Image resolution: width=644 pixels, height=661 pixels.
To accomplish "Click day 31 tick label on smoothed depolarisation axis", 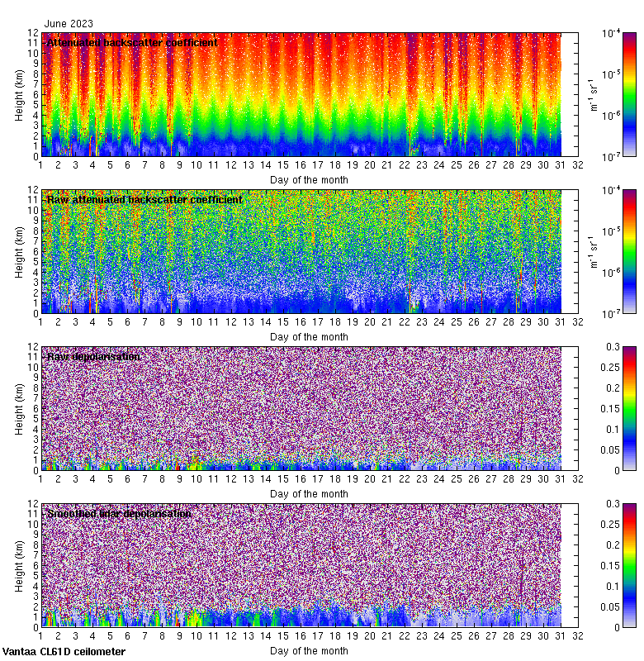I will pyautogui.click(x=560, y=635).
